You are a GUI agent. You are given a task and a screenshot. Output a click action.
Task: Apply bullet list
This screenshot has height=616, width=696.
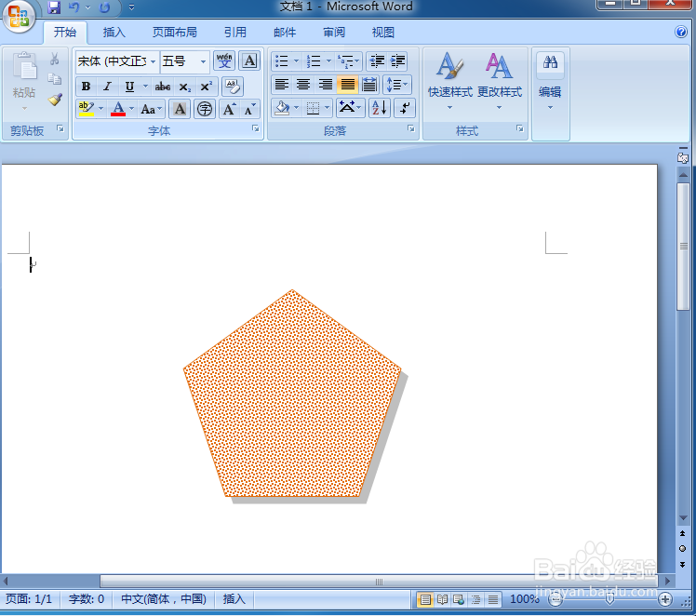coord(282,60)
